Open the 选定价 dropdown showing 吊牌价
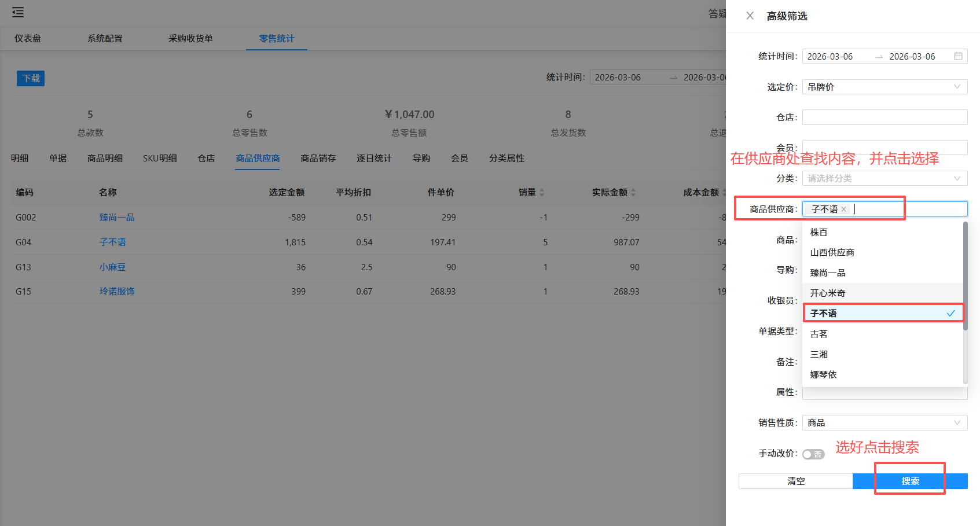Screen dimensions: 980x526 884,87
